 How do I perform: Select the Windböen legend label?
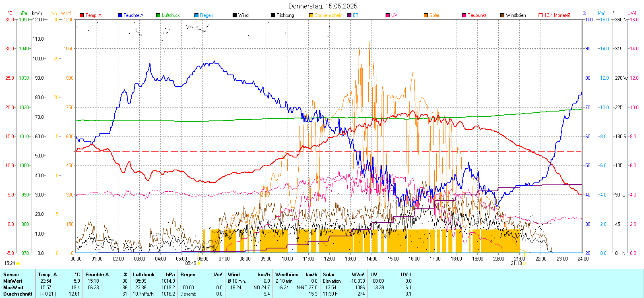[516, 15]
